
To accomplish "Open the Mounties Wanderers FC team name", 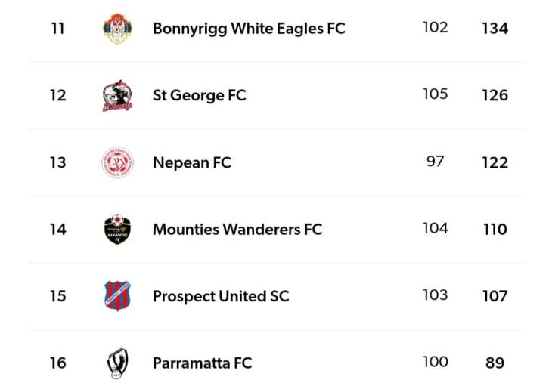I will tap(237, 230).
